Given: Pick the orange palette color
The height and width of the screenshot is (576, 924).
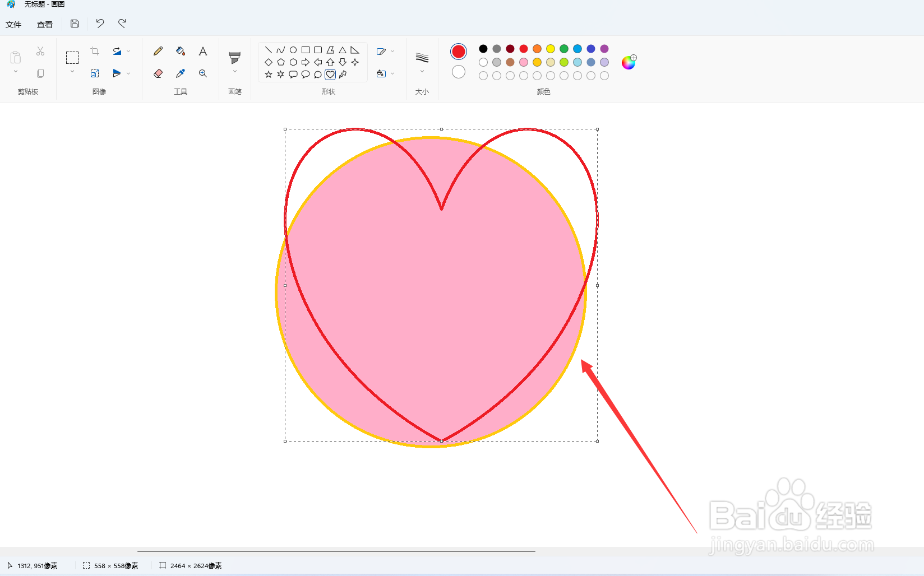Looking at the screenshot, I should (537, 49).
